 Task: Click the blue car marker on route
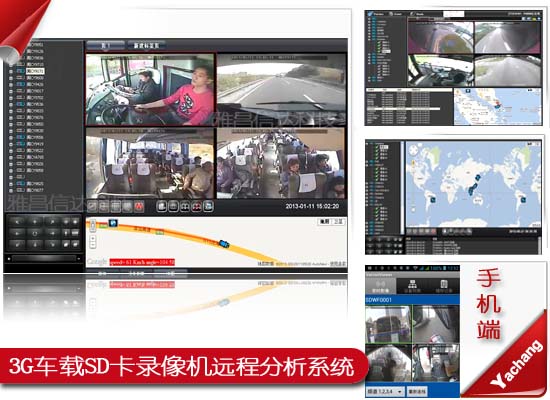pos(224,244)
